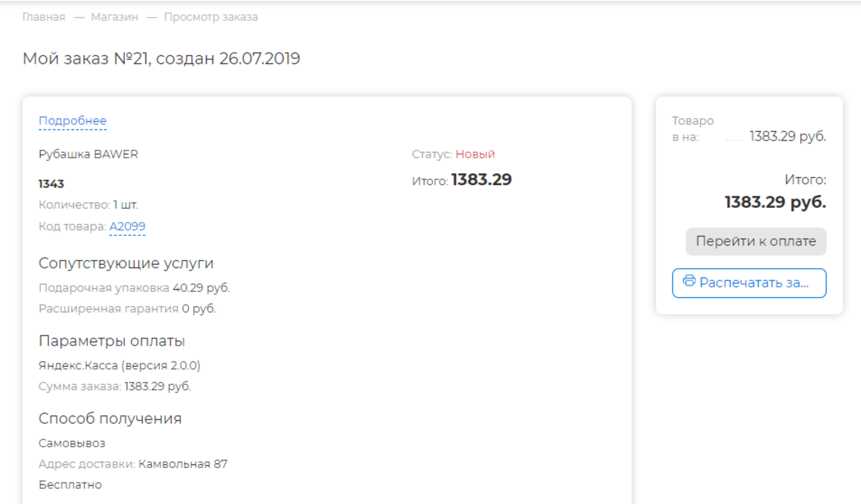This screenshot has height=504, width=861.
Task: Click the delivery address Камвольная 87
Action: pos(183,464)
